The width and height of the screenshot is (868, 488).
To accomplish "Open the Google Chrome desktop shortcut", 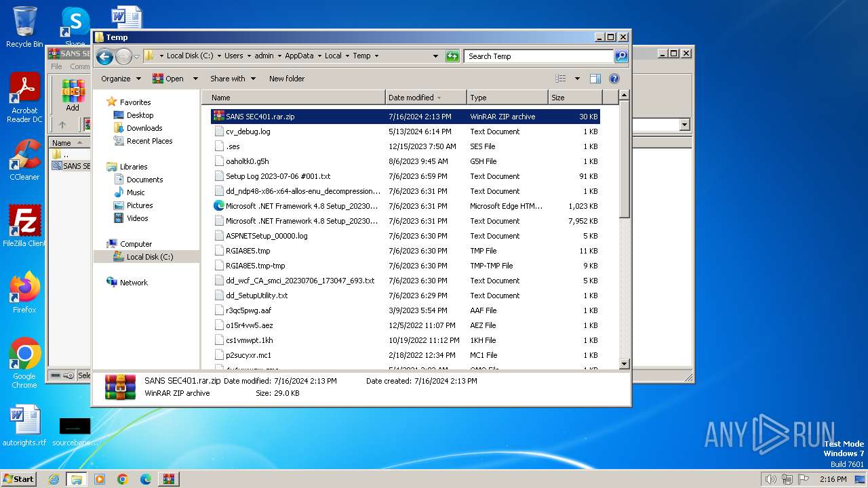I will click(x=24, y=363).
